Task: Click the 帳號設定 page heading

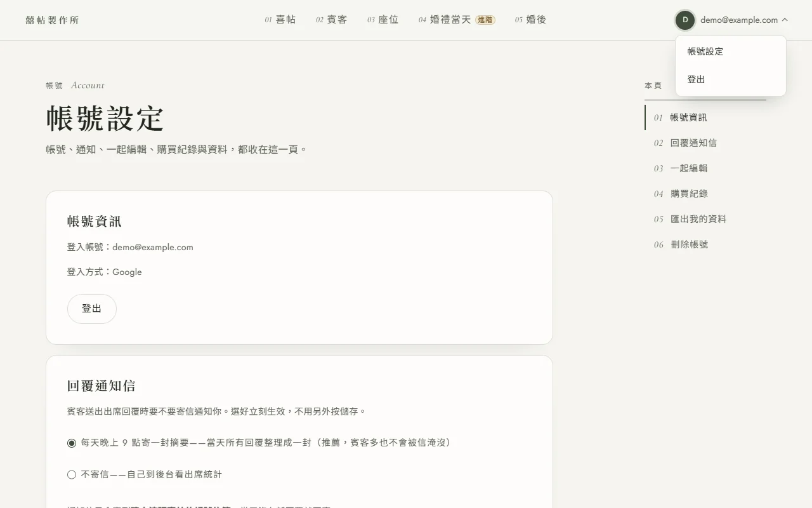Action: 105,118
